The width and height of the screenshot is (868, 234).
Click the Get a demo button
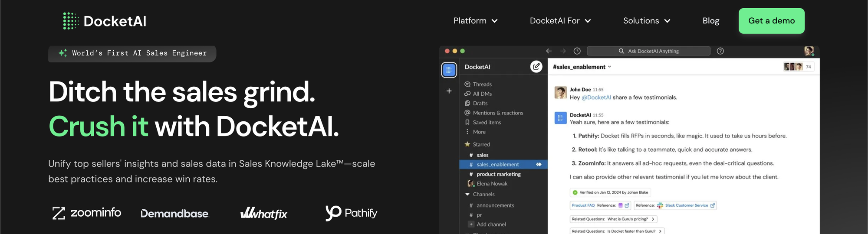(771, 21)
